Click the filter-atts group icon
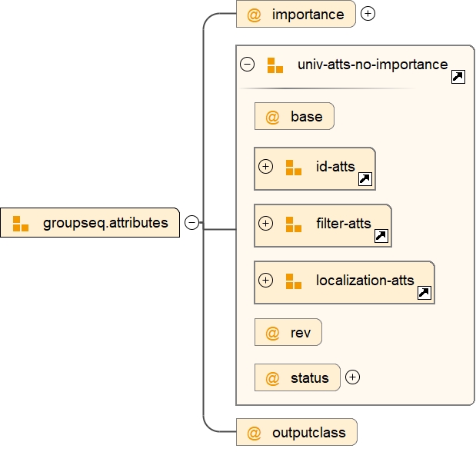Screen dimensions: 476x452 click(294, 224)
